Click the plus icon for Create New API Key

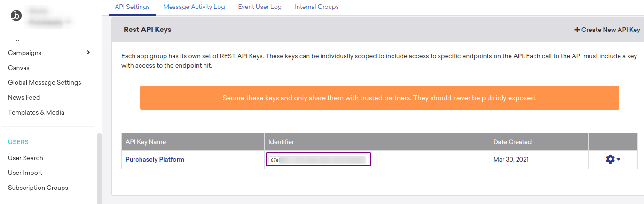pyautogui.click(x=577, y=30)
